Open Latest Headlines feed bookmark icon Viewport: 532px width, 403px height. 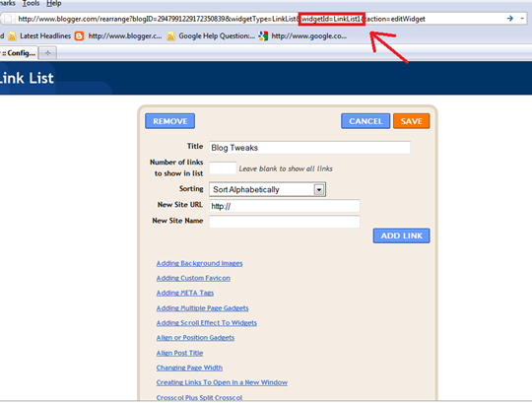pyautogui.click(x=12, y=35)
